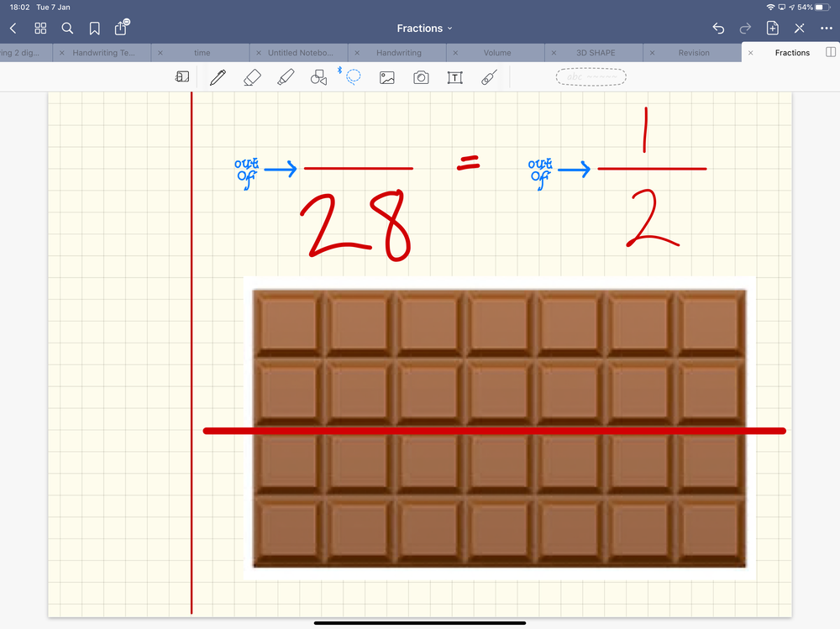Add a new page
Viewport: 840px width, 629px height.
(x=773, y=29)
